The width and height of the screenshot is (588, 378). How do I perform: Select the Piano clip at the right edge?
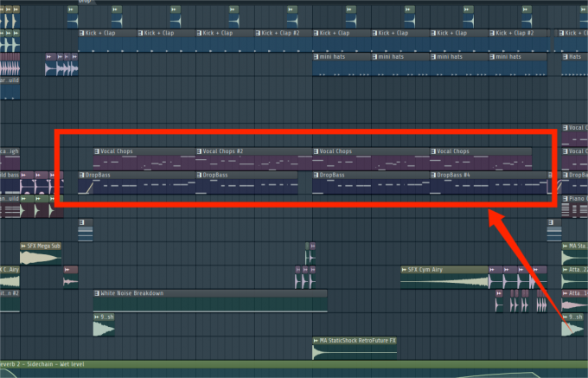tap(577, 199)
